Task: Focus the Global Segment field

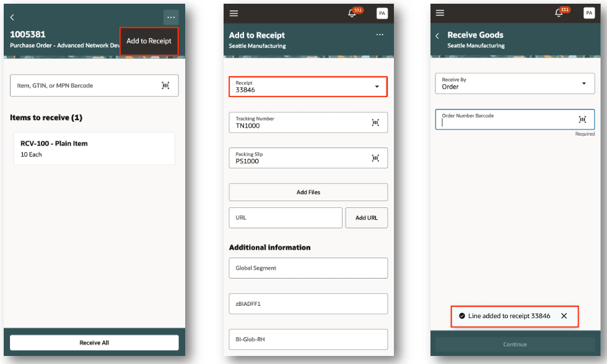Action: [x=308, y=268]
